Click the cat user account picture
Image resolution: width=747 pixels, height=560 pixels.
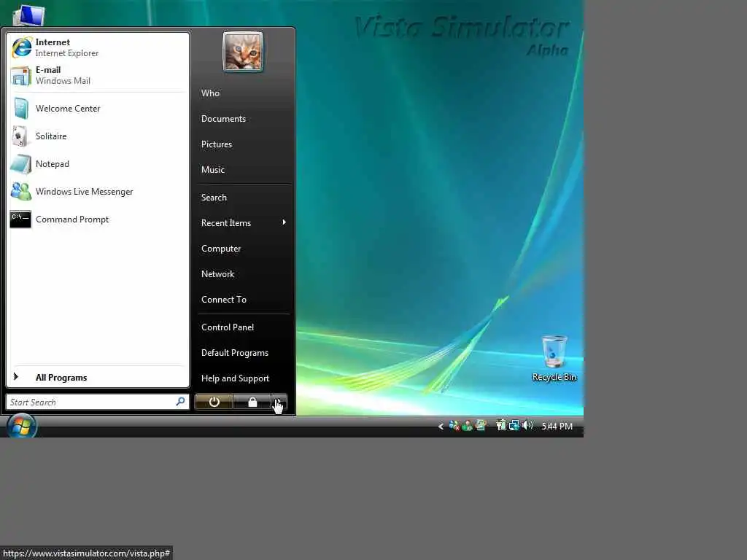[x=243, y=52]
